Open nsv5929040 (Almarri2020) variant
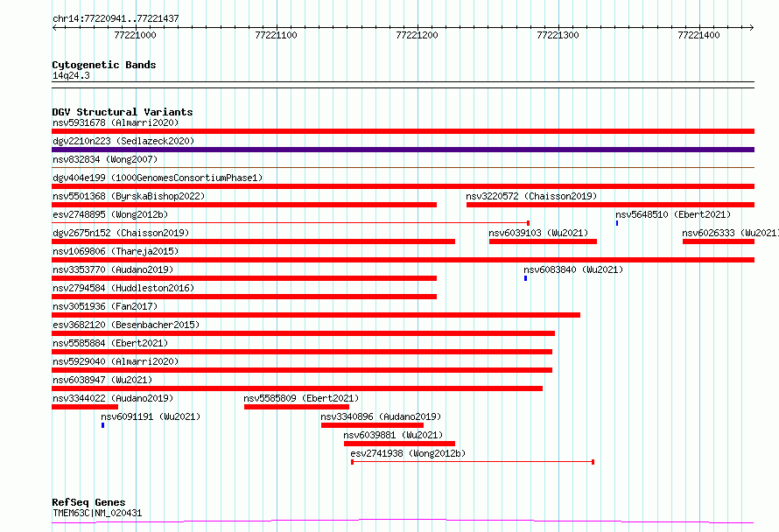779x532 pixels. 116,361
